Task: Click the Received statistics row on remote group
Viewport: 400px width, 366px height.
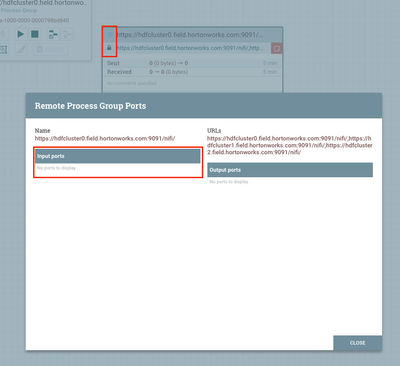Action: pos(192,72)
